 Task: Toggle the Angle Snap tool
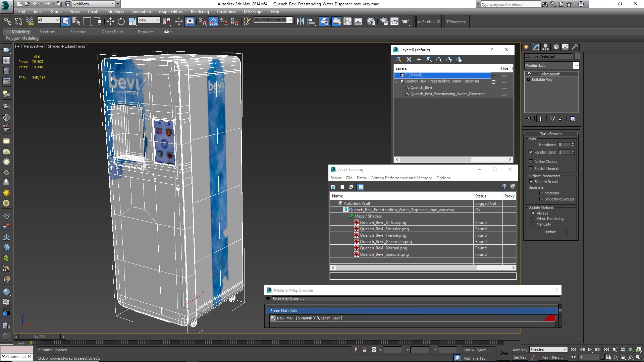click(213, 22)
